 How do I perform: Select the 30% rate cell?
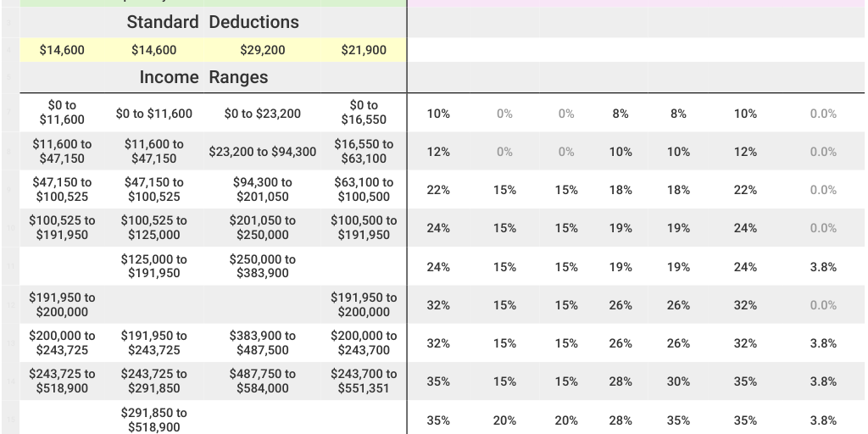tap(678, 381)
